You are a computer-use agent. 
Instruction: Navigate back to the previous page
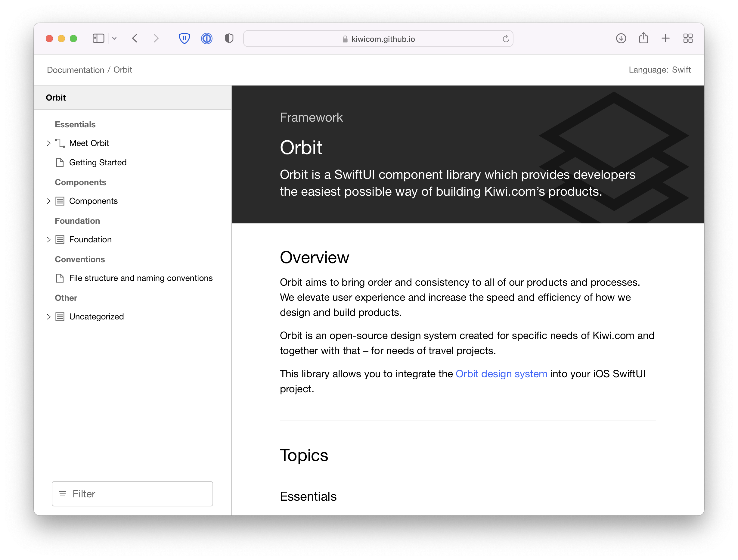point(135,38)
